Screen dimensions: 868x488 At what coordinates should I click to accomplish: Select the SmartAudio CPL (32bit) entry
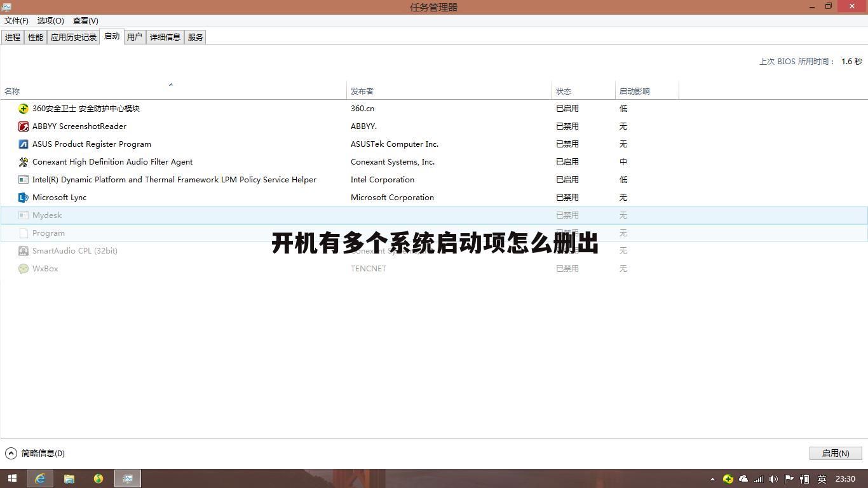pos(434,251)
